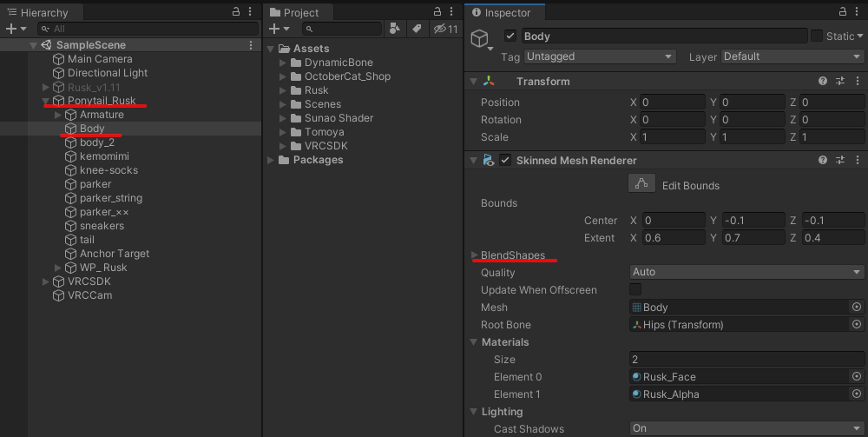Click the Inspector panel lock icon
This screenshot has height=437, width=868.
(x=843, y=11)
